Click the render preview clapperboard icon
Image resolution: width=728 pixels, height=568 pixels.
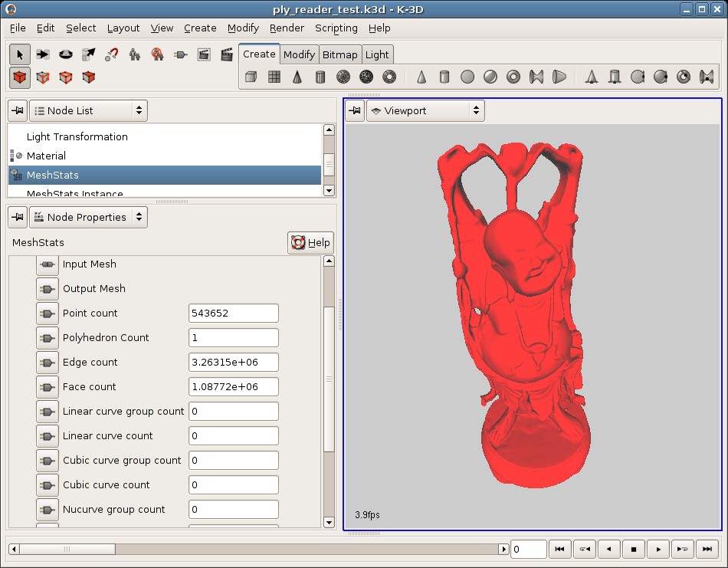click(227, 54)
